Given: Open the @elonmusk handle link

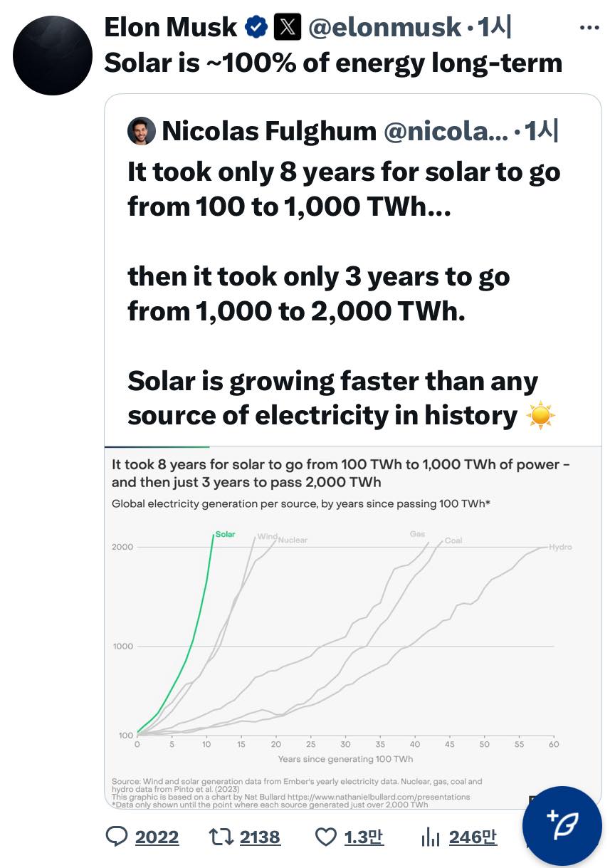Looking at the screenshot, I should [x=384, y=28].
